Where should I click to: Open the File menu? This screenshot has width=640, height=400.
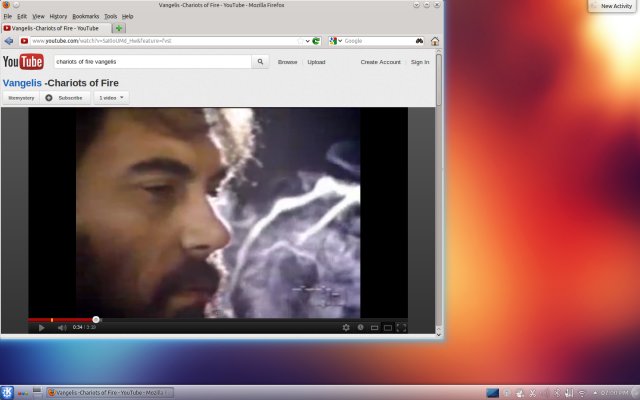pyautogui.click(x=8, y=16)
